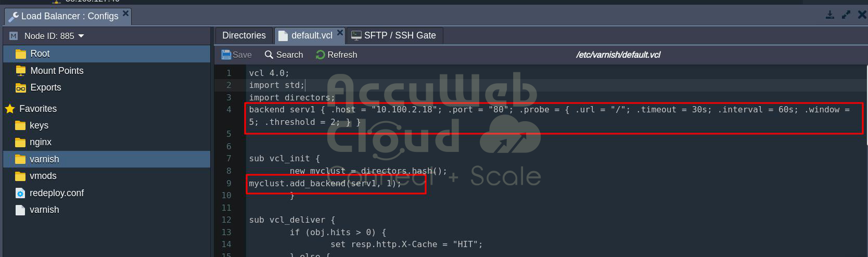This screenshot has width=868, height=257.
Task: Expand the configs panel to fullscreen
Action: [846, 15]
